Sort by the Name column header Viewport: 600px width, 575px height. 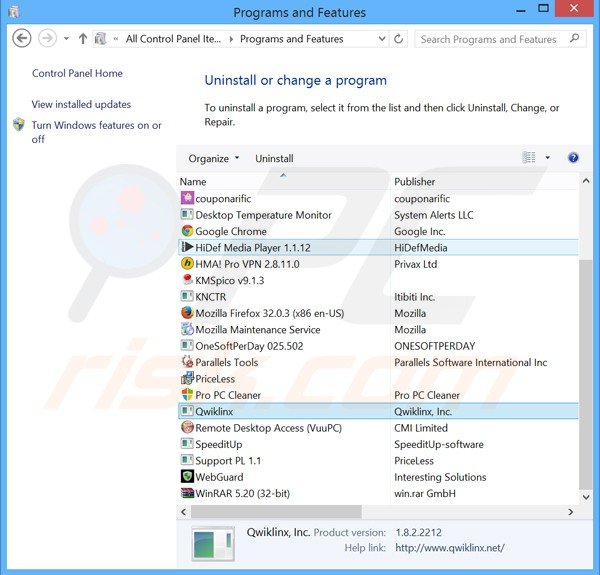[284, 181]
